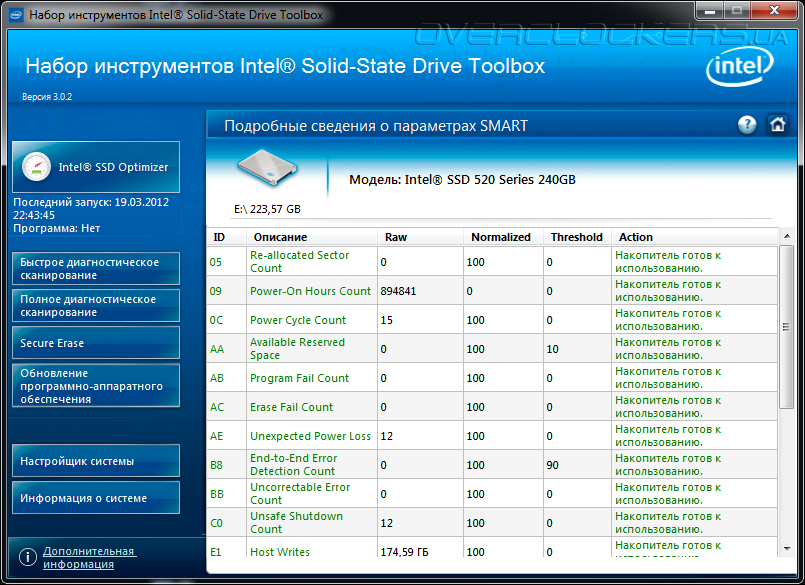Open the help question mark icon
This screenshot has width=805, height=585.
pyautogui.click(x=747, y=124)
